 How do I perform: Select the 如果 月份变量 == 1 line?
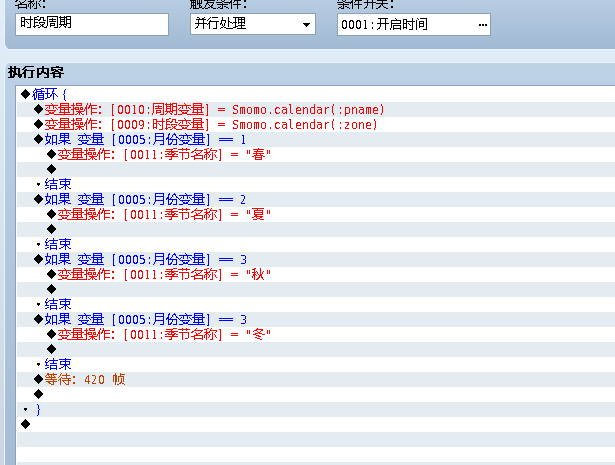point(316,140)
